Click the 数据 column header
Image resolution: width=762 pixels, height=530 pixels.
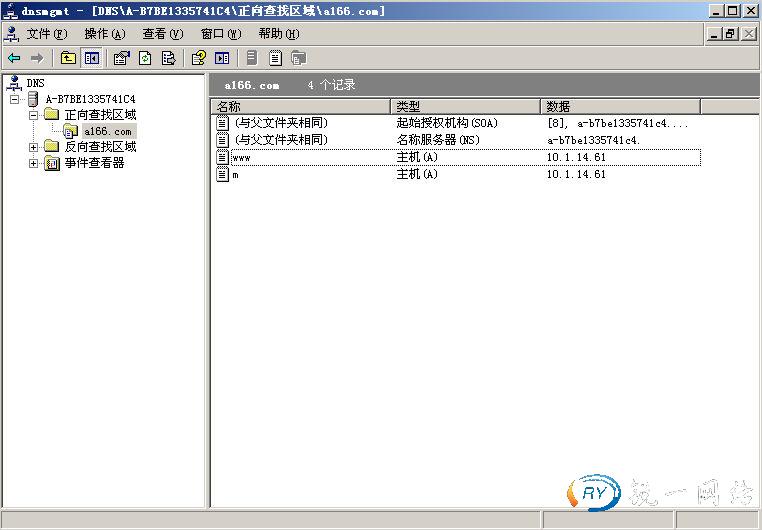coord(620,106)
